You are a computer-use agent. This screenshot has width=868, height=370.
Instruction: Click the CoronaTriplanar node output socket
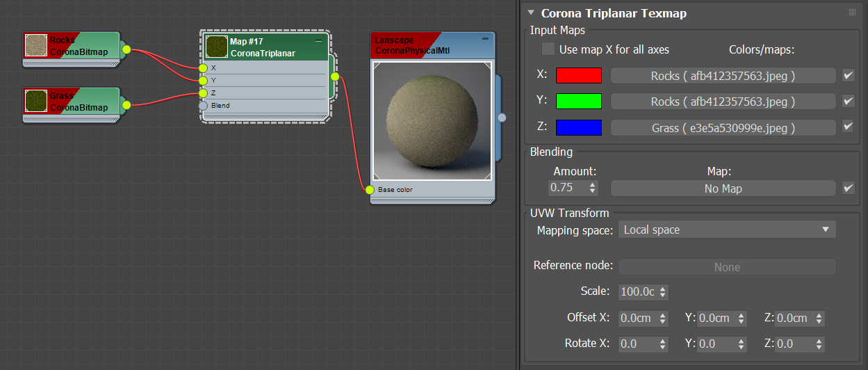click(334, 77)
